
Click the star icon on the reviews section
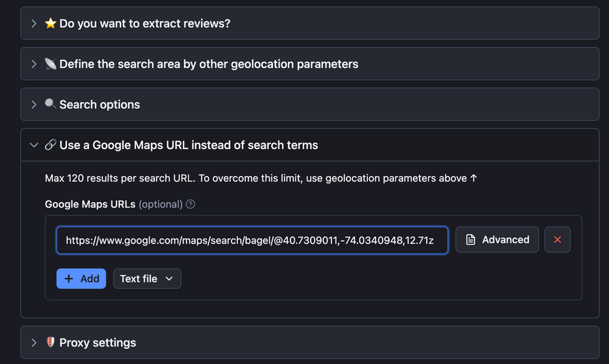[x=50, y=23]
